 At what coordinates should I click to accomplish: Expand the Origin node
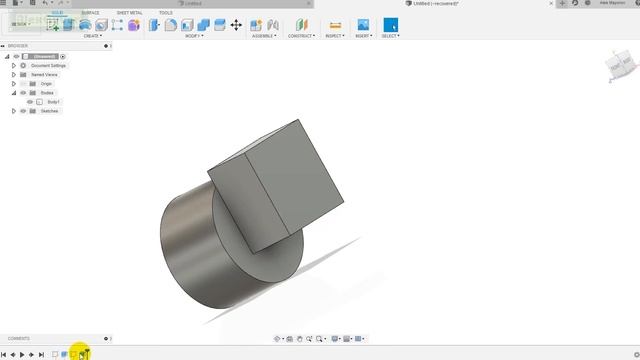pyautogui.click(x=13, y=84)
